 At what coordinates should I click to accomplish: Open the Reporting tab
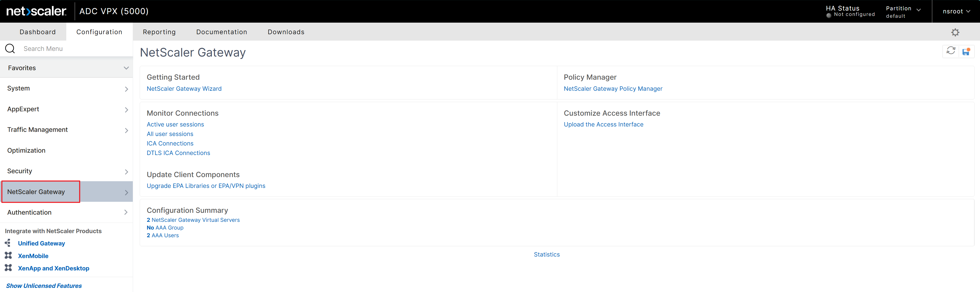coord(159,32)
